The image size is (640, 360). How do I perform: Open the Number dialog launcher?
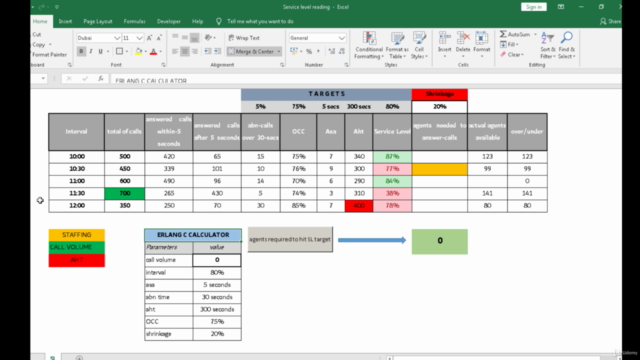(346, 65)
